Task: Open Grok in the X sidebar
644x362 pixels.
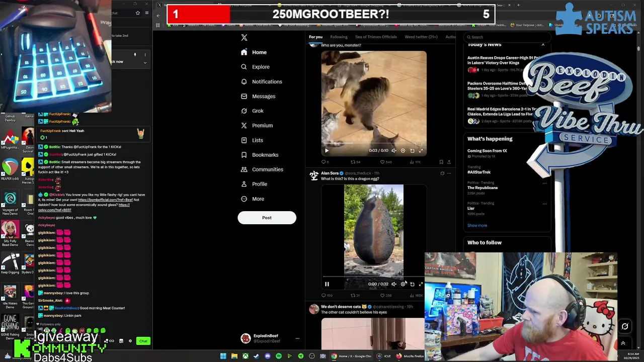Action: 252,111
